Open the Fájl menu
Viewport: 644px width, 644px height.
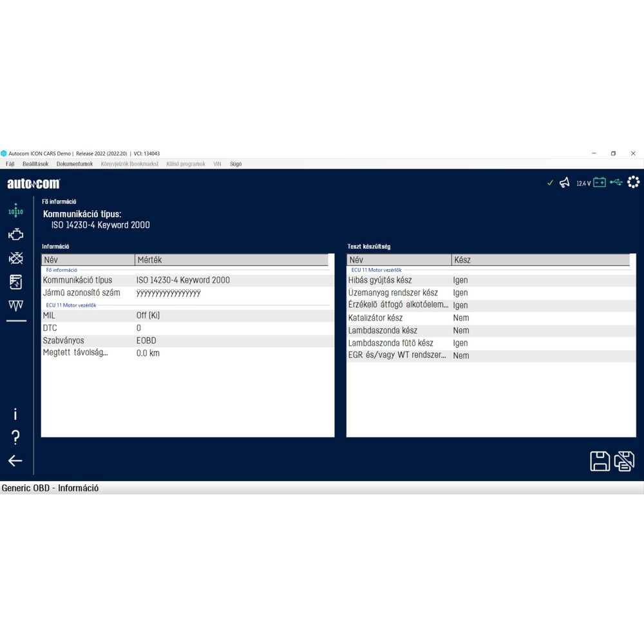click(x=10, y=164)
